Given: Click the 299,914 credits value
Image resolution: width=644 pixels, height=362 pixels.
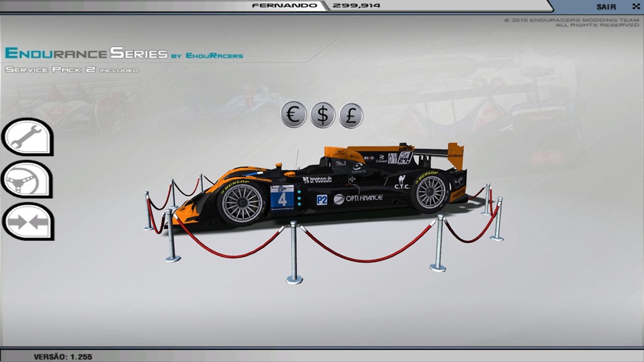Looking at the screenshot, I should pyautogui.click(x=356, y=5).
